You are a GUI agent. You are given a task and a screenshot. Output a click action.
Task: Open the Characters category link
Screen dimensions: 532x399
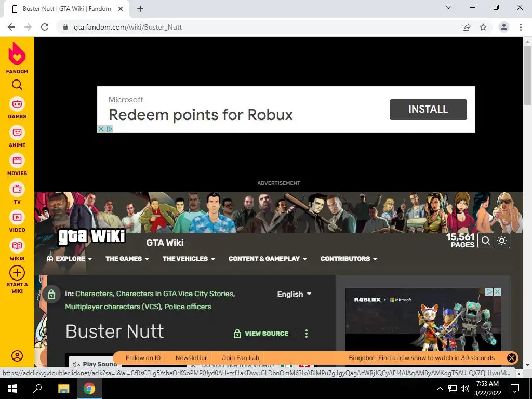point(95,294)
